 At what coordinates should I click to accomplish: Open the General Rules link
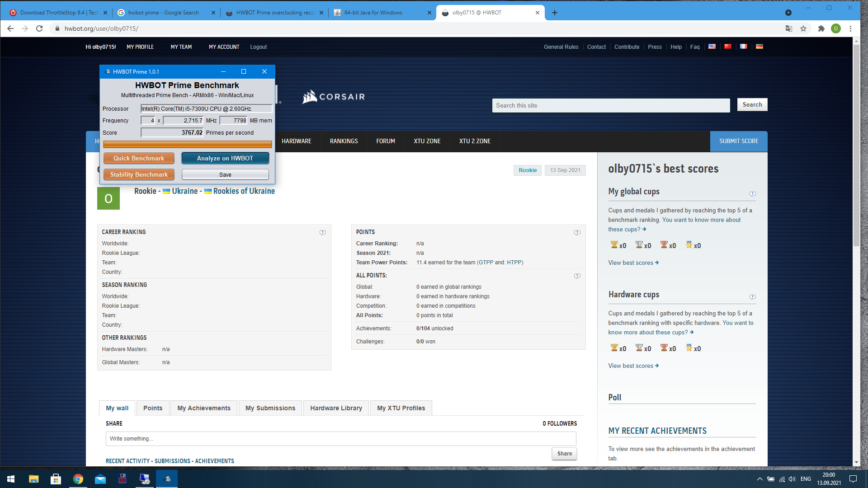point(561,47)
